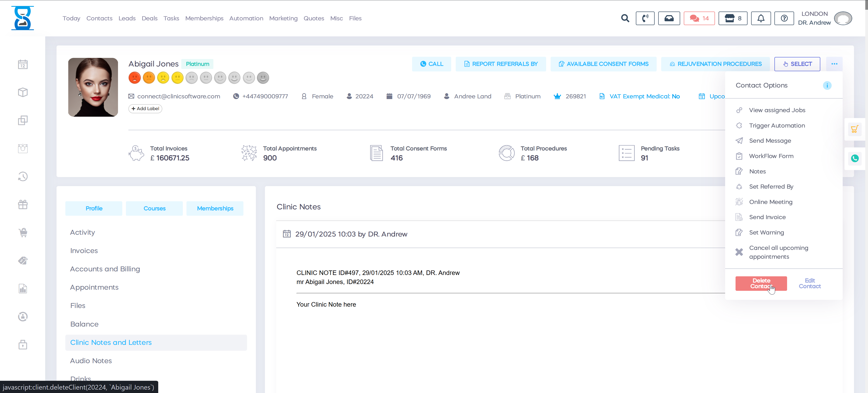868x393 pixels.
Task: Open the three-dot more options menu
Action: point(835,64)
